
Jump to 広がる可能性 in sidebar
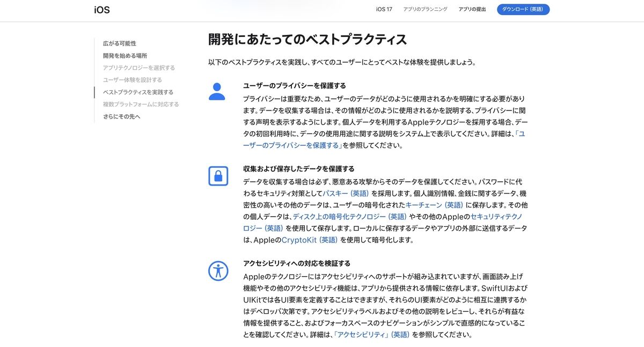click(120, 43)
